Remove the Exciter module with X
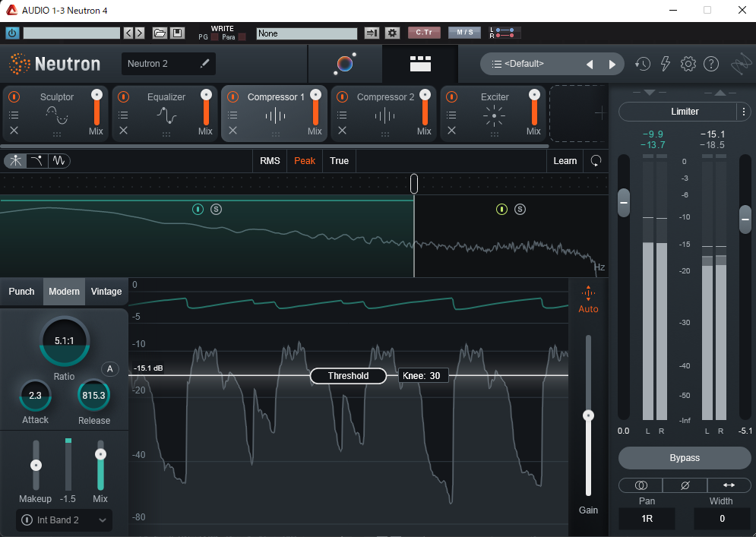Image resolution: width=756 pixels, height=537 pixels. pyautogui.click(x=451, y=130)
